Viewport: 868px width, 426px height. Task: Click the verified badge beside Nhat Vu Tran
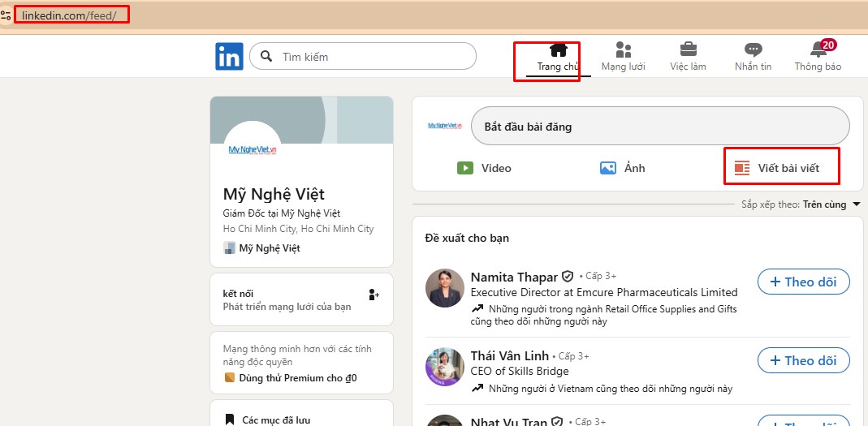(557, 422)
